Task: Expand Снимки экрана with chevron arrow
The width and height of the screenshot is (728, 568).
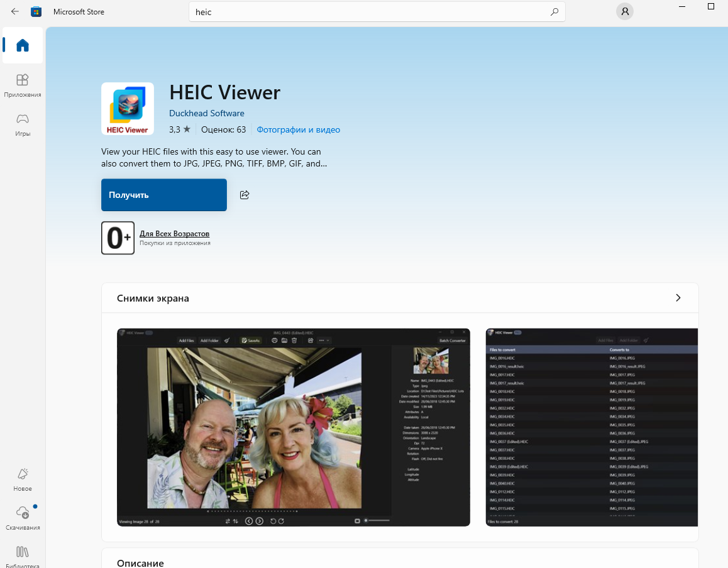Action: click(x=678, y=298)
